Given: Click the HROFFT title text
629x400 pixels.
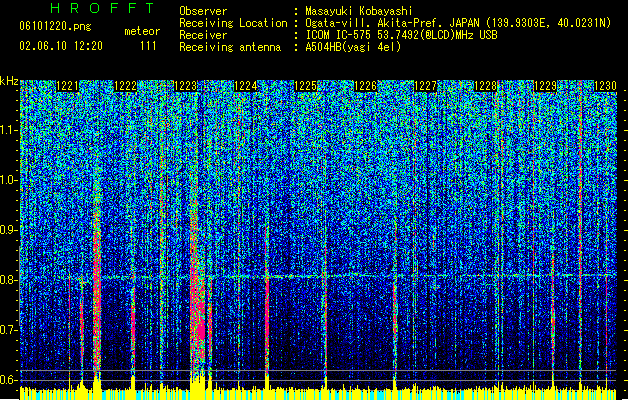Looking at the screenshot, I should 103,8.
